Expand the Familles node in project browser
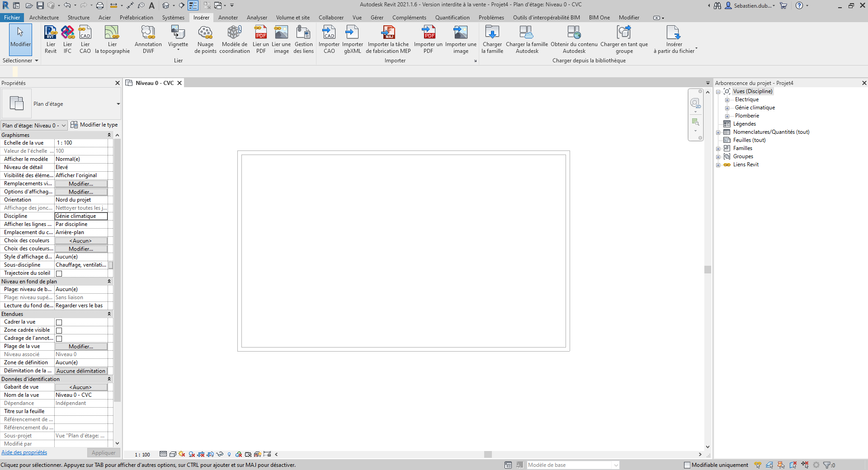The height and width of the screenshot is (470, 868). tap(718, 149)
